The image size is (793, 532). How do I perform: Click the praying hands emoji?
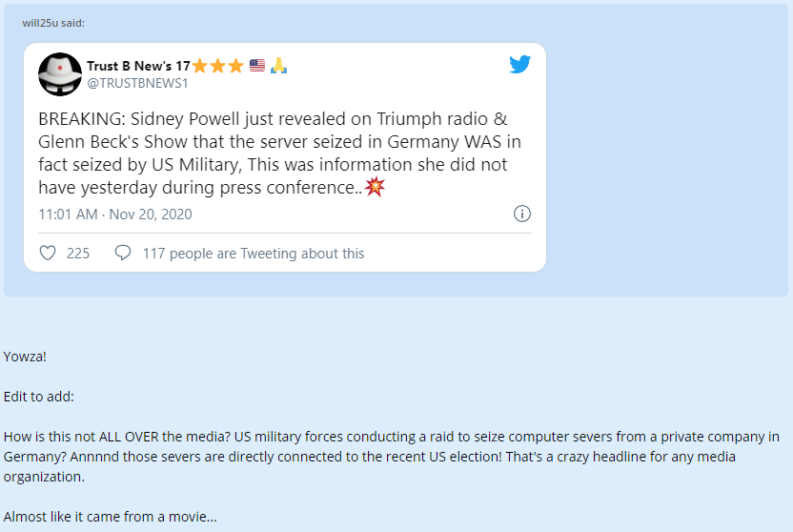tap(278, 66)
